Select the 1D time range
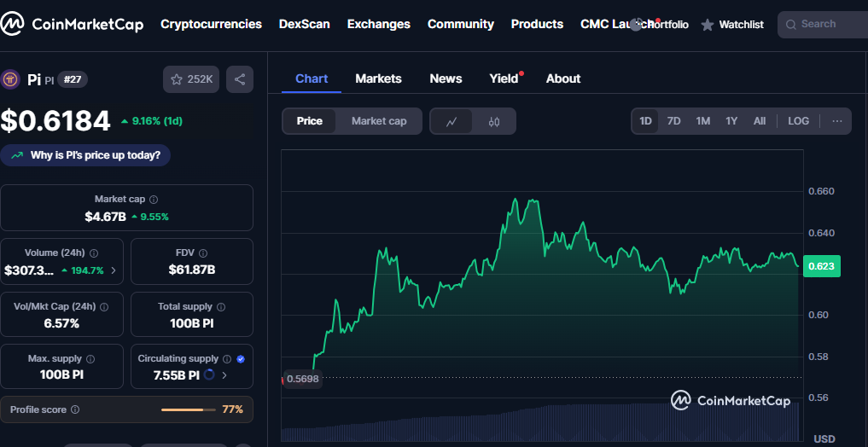Screen dimensions: 868x447 (x=645, y=120)
